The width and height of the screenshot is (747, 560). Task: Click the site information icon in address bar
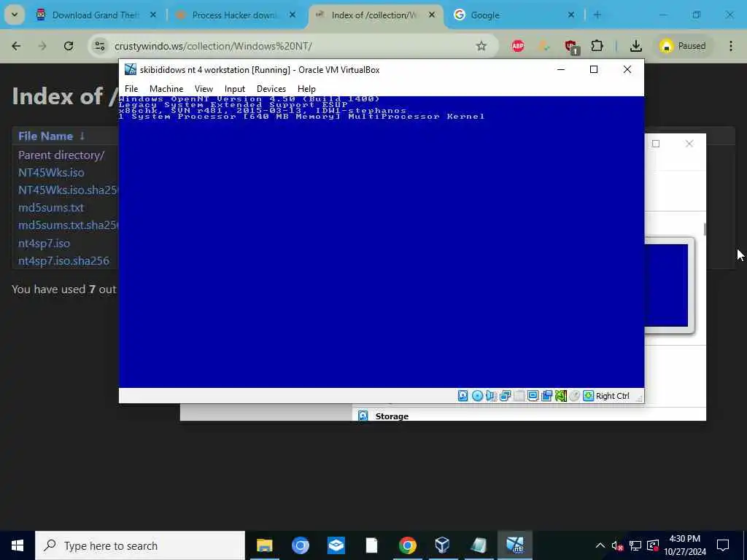click(x=99, y=46)
